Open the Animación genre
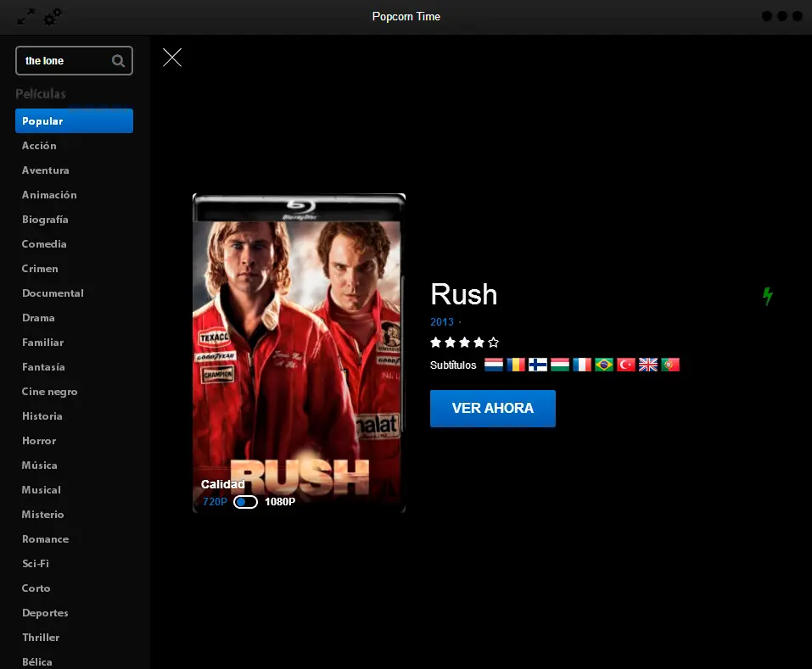 click(x=49, y=195)
